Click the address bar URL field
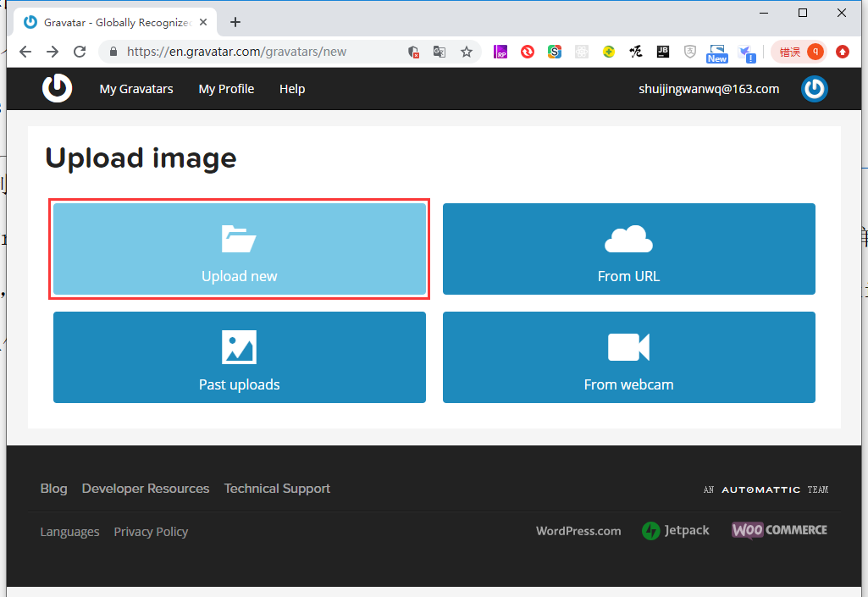The width and height of the screenshot is (868, 597). 254,52
